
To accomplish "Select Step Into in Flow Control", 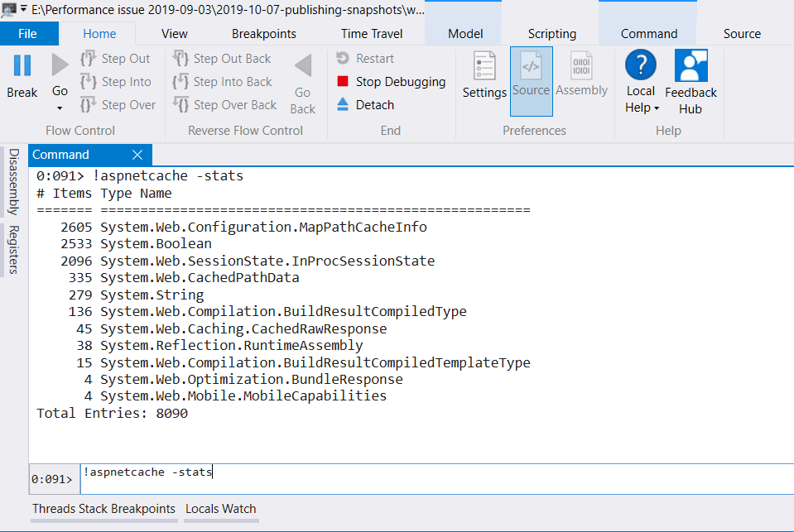I will pyautogui.click(x=118, y=82).
